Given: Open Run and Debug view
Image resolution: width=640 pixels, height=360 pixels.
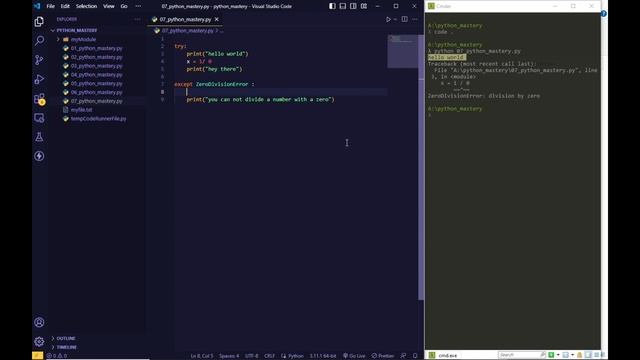Looking at the screenshot, I should [x=39, y=79].
